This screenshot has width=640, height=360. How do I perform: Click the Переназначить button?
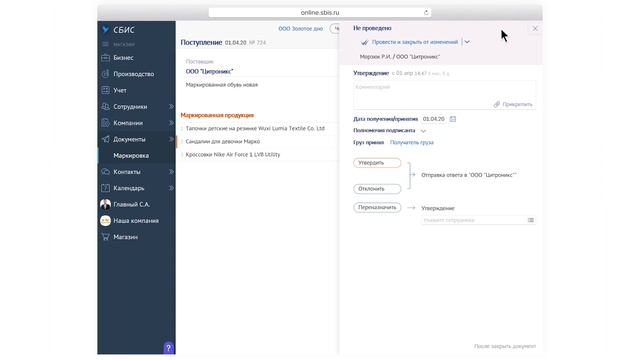click(377, 207)
